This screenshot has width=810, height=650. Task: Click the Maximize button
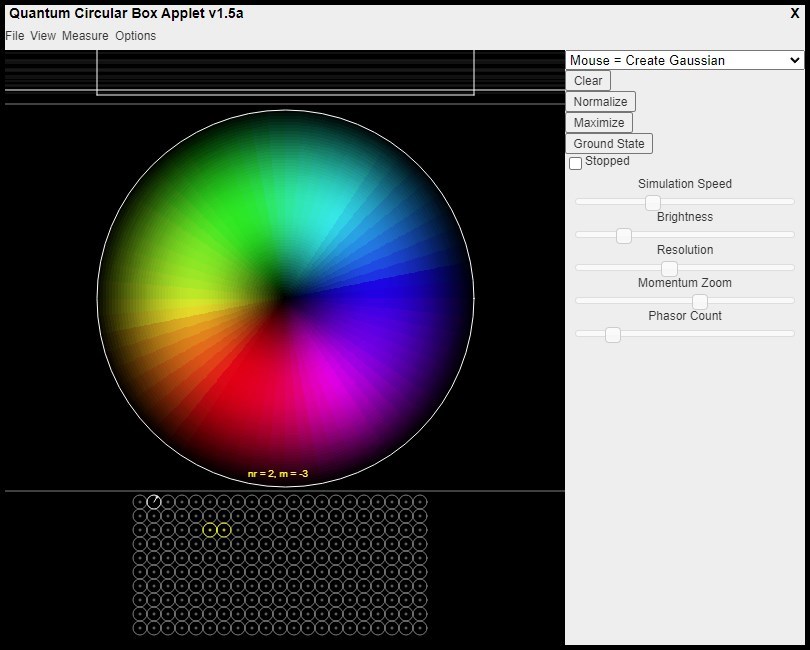coord(599,122)
